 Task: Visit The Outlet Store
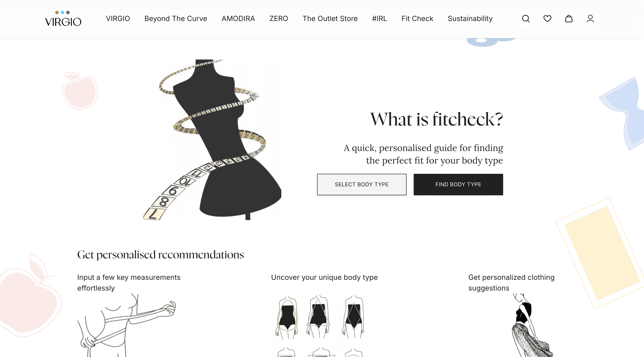(x=330, y=19)
